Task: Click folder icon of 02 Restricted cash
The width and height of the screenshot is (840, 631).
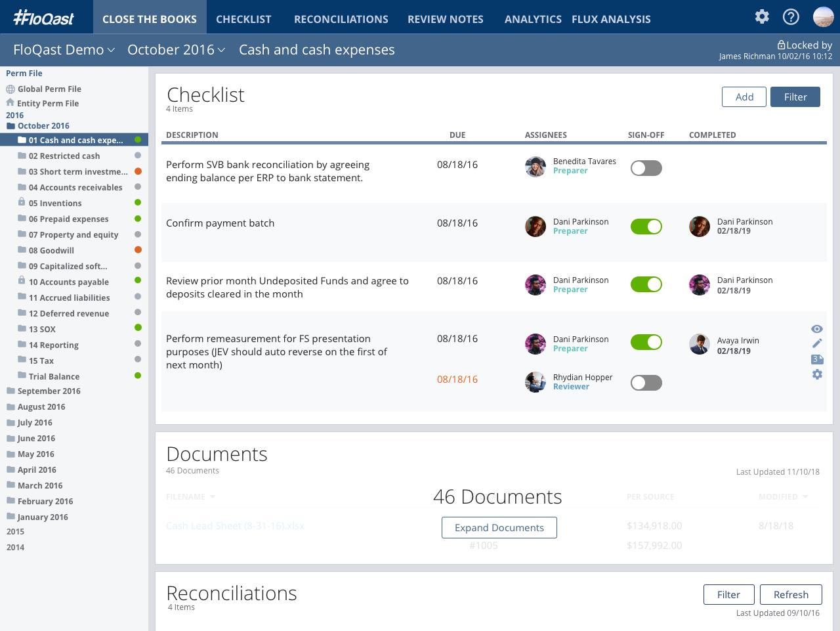Action: coord(22,156)
